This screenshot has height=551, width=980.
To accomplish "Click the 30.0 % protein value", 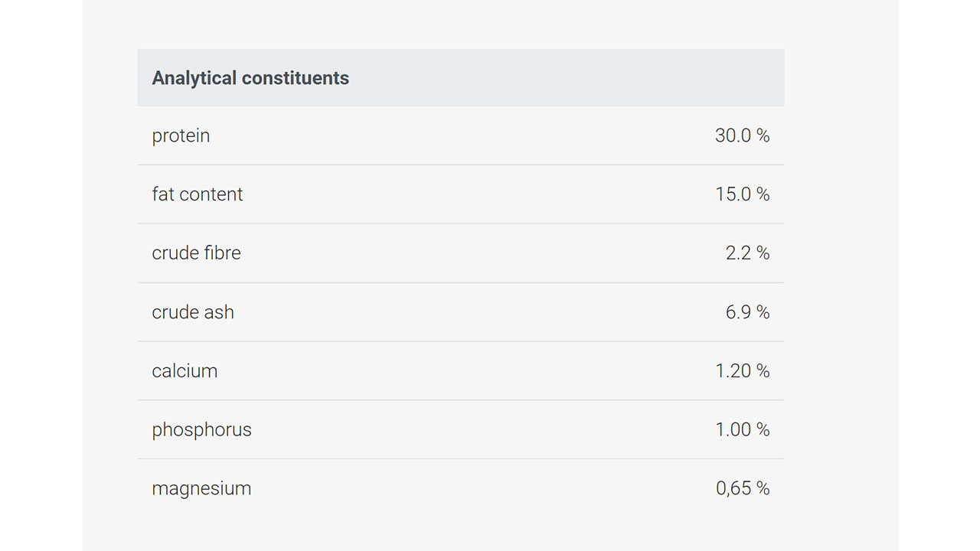I will tap(742, 135).
